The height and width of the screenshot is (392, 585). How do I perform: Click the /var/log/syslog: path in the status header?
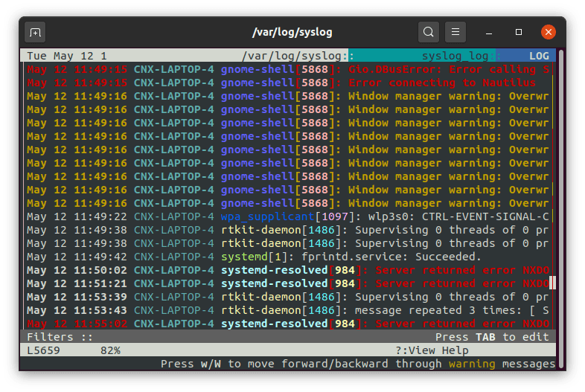295,56
